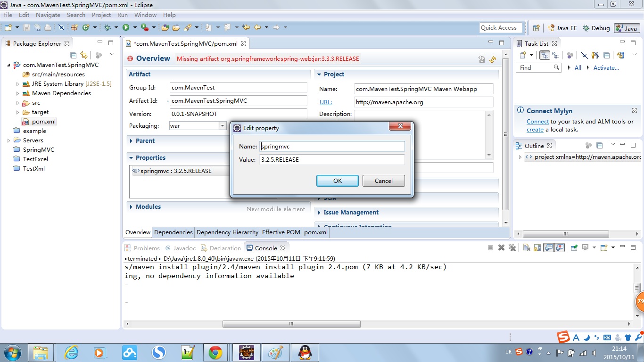Switch to the Effective POM tab
The height and width of the screenshot is (362, 644).
(281, 232)
